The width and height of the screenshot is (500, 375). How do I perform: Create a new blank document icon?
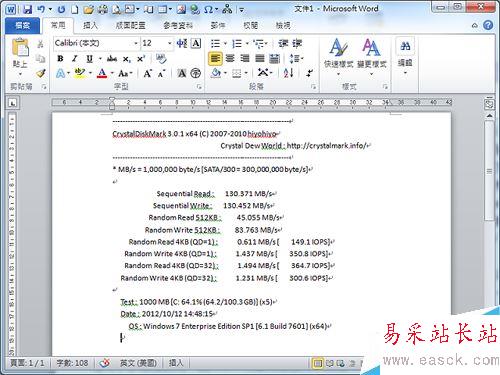coord(75,9)
